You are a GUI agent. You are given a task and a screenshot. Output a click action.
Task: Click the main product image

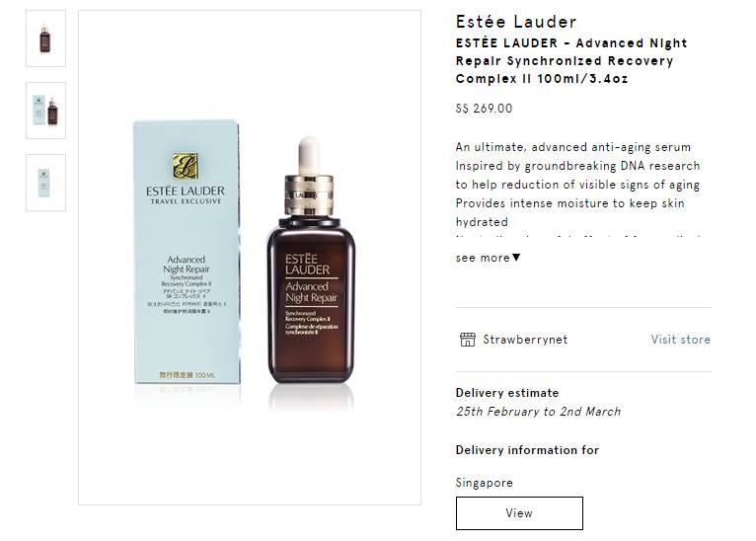click(x=250, y=258)
